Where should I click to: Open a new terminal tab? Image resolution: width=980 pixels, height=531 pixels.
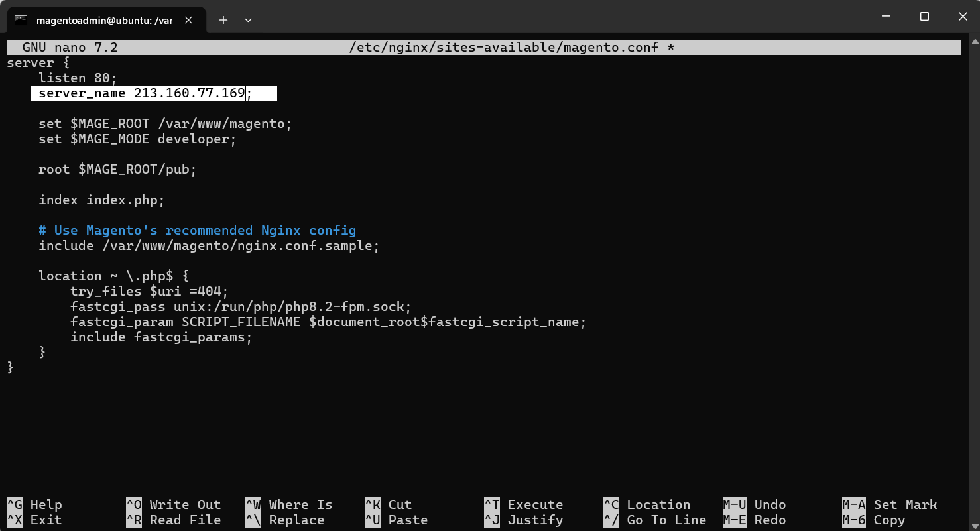pyautogui.click(x=223, y=20)
